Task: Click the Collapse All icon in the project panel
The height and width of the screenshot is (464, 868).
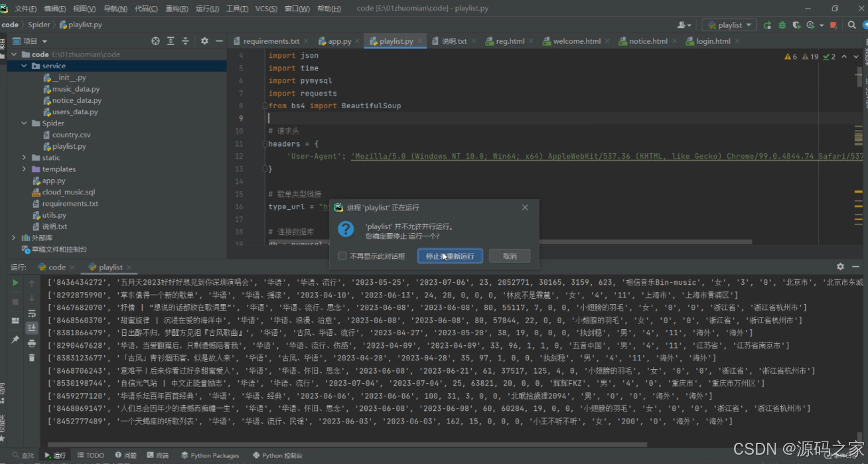Action: click(x=186, y=40)
